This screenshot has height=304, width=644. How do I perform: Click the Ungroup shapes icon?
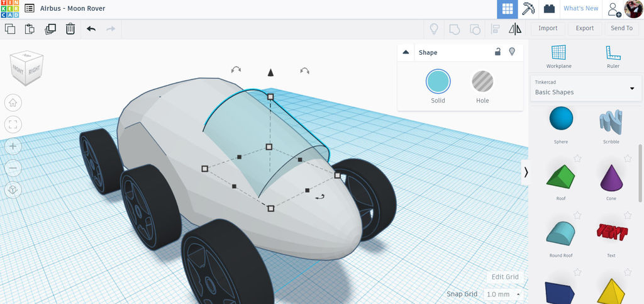pyautogui.click(x=475, y=29)
